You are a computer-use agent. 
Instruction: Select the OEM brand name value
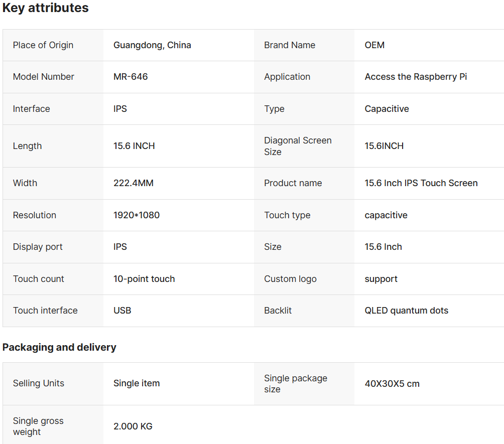pos(374,45)
